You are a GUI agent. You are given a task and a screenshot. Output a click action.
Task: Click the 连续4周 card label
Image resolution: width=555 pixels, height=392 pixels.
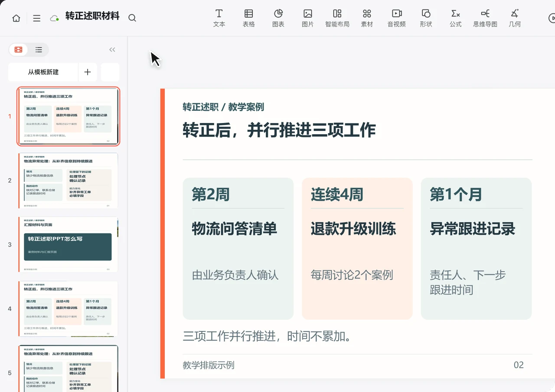pos(337,195)
